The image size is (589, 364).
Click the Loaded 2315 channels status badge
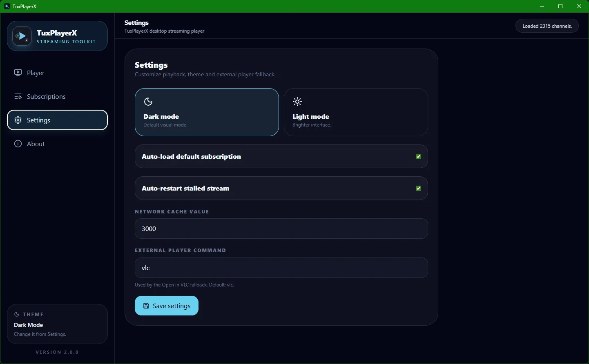547,26
